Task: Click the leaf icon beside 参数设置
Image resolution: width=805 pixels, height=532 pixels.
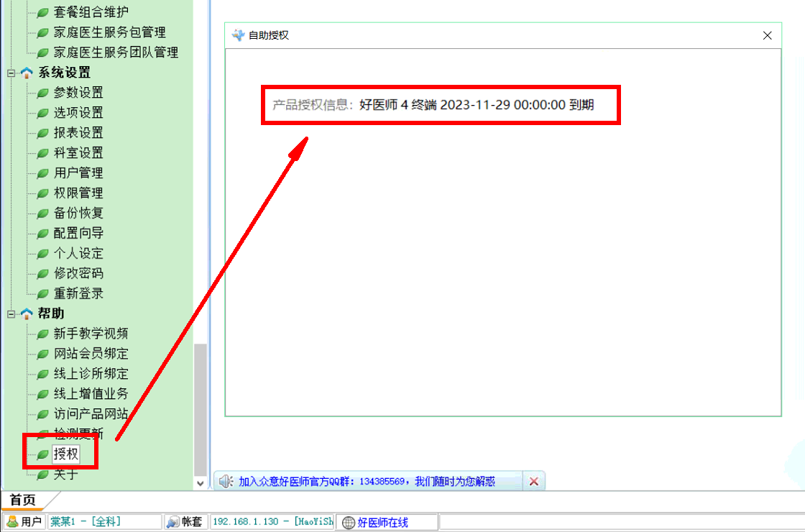Action: (42, 93)
